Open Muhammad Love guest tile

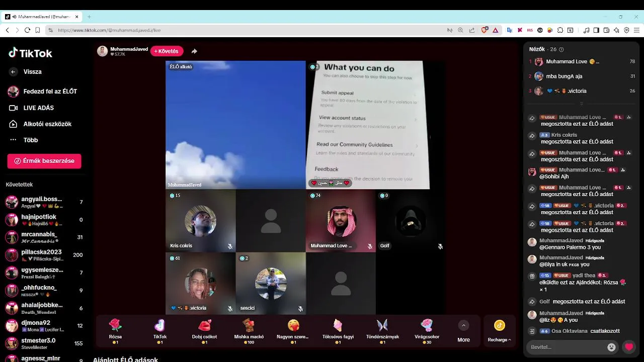[x=341, y=221]
